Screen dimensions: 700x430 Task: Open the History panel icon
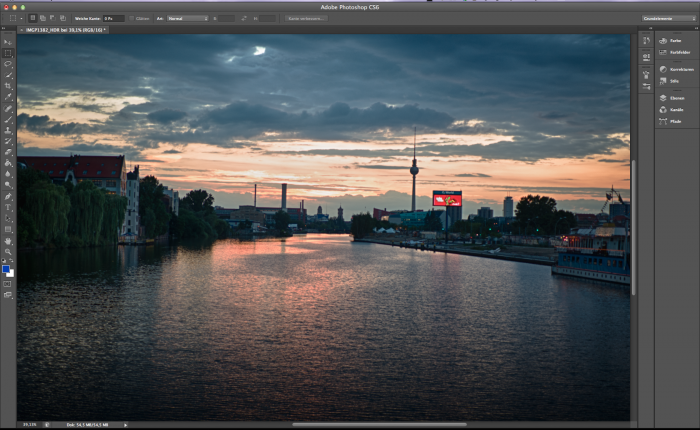pos(646,41)
